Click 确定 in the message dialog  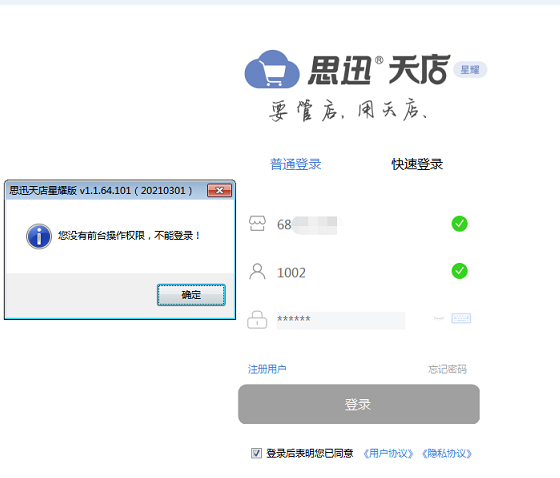(x=191, y=295)
